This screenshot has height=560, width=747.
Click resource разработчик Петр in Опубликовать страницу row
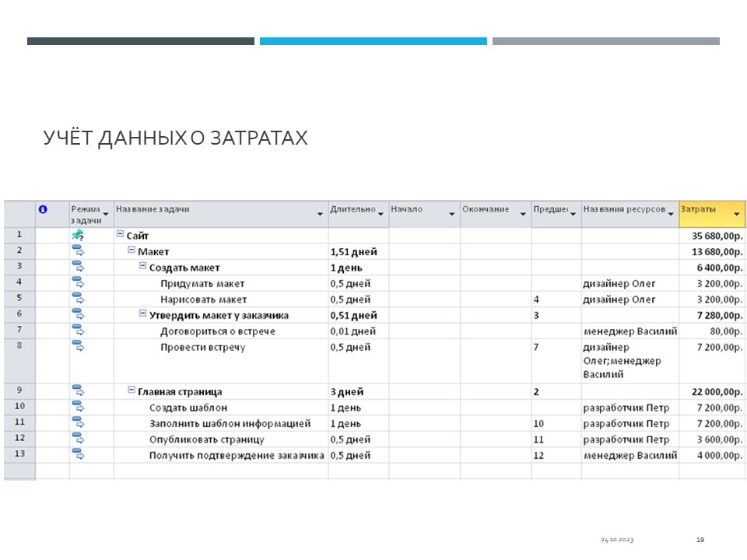coord(626,439)
